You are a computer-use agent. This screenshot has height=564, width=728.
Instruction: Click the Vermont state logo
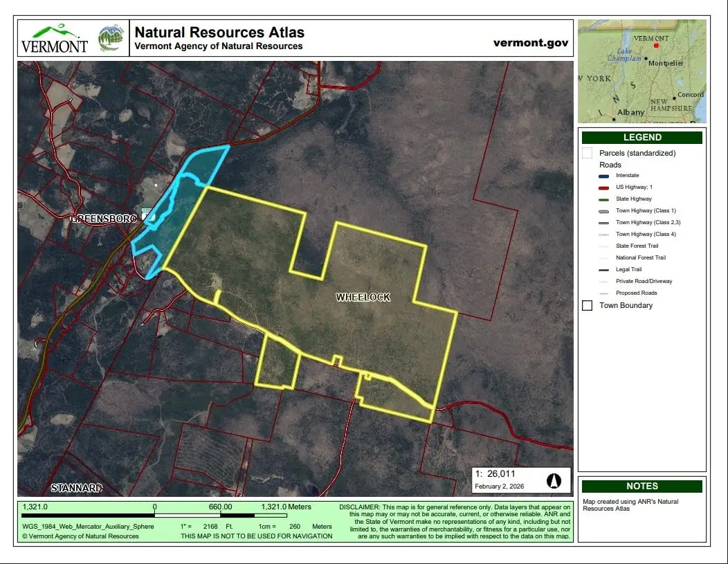point(55,39)
